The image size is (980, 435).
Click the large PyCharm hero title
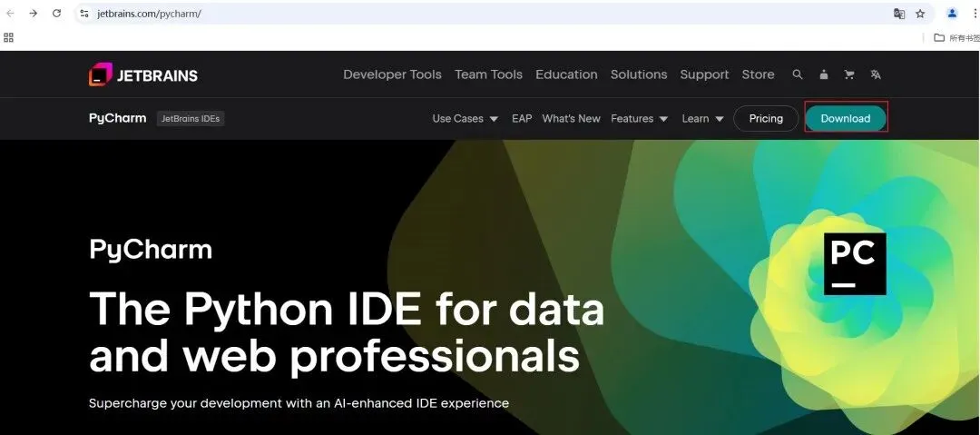click(151, 250)
